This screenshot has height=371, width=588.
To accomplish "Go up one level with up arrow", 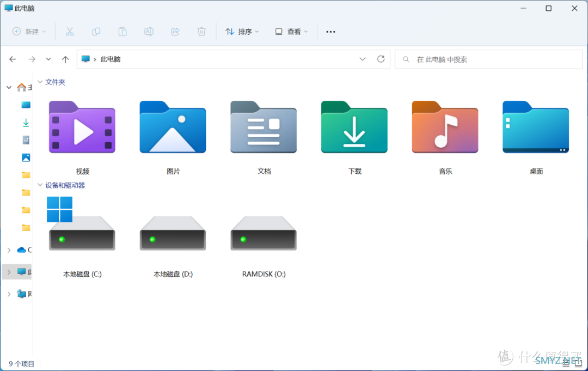I will pyautogui.click(x=65, y=59).
